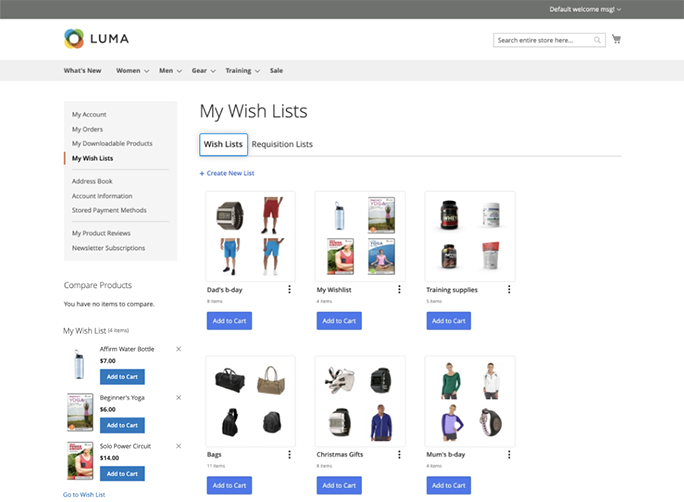Add Mum's b-day list to cart

(x=448, y=485)
